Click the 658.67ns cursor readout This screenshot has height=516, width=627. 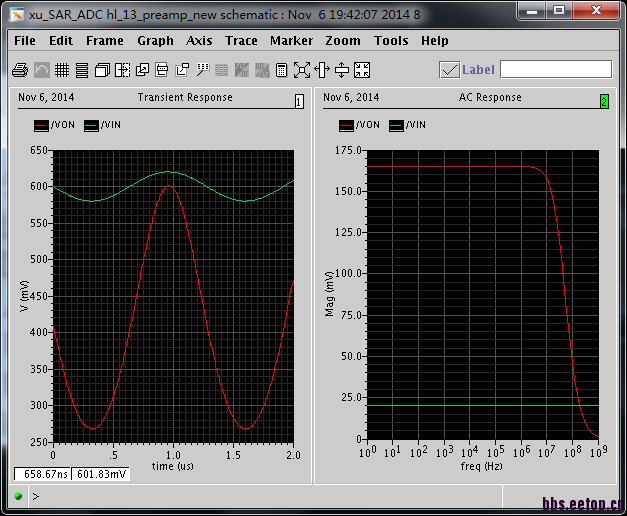43,474
